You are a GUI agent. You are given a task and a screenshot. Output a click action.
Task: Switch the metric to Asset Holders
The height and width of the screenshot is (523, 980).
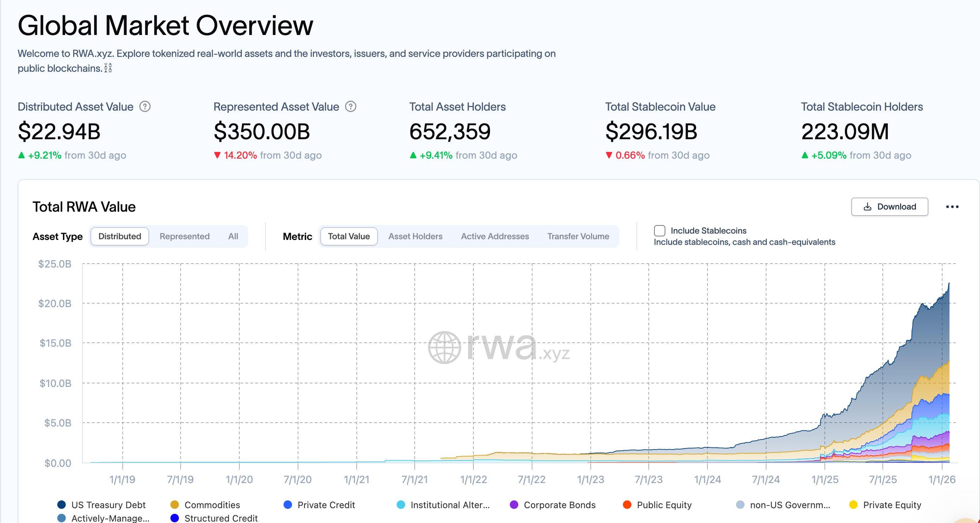[x=415, y=236]
